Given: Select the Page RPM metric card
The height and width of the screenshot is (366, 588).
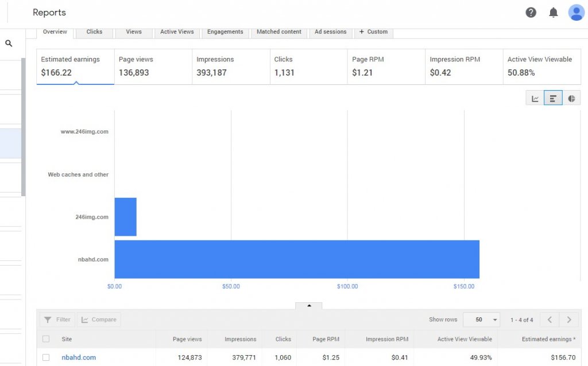Looking at the screenshot, I should click(x=386, y=67).
